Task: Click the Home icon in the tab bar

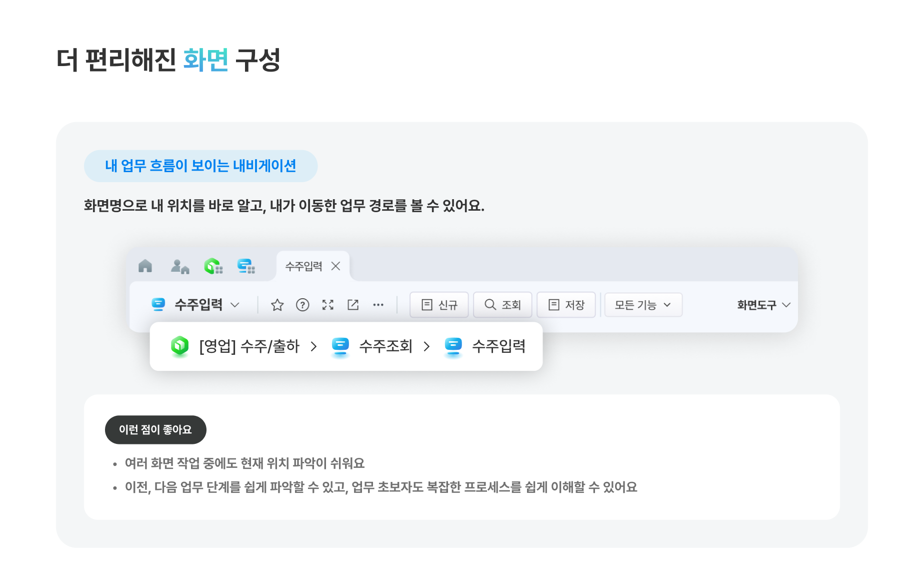Action: [145, 267]
